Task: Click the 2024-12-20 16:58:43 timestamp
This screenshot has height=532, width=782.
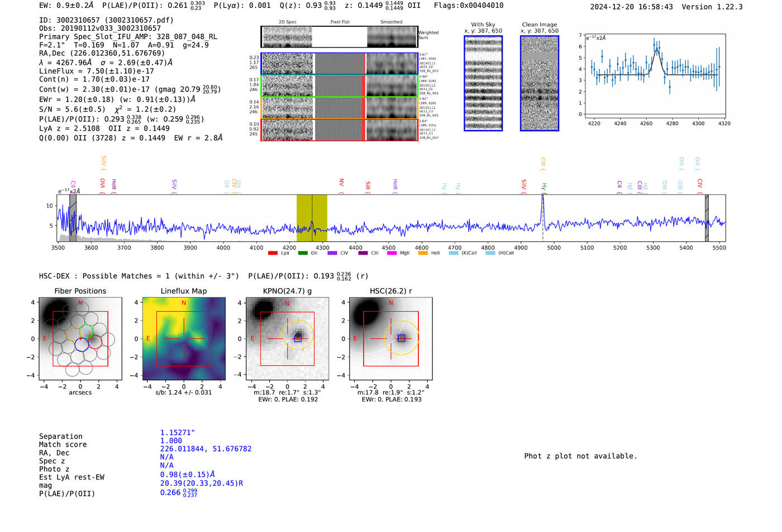Action: click(632, 7)
